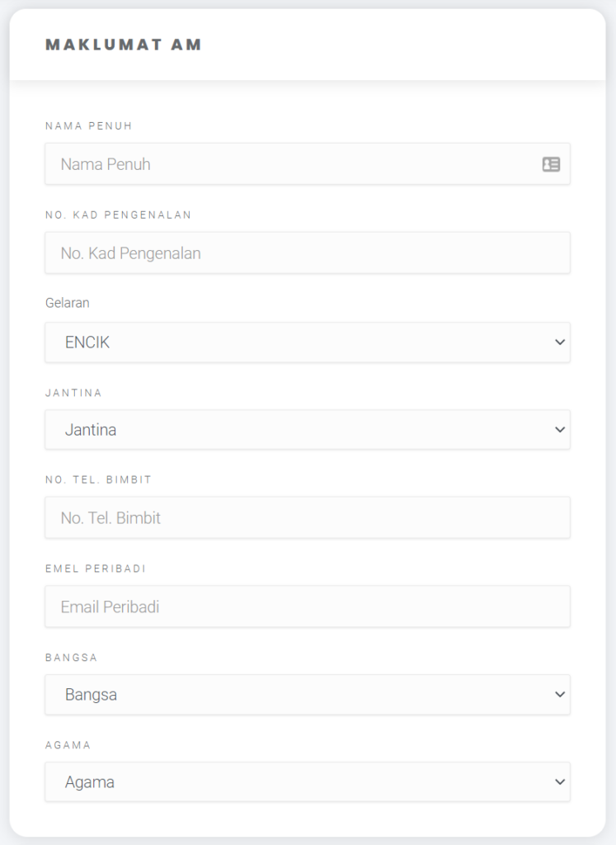The image size is (616, 845).
Task: Open the Jantina dropdown
Action: [x=308, y=429]
